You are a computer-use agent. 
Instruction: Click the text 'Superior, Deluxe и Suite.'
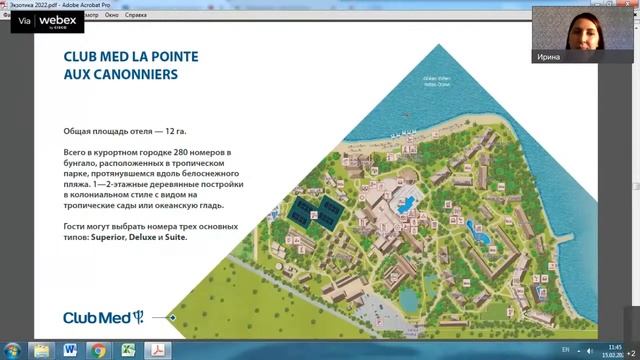point(139,237)
